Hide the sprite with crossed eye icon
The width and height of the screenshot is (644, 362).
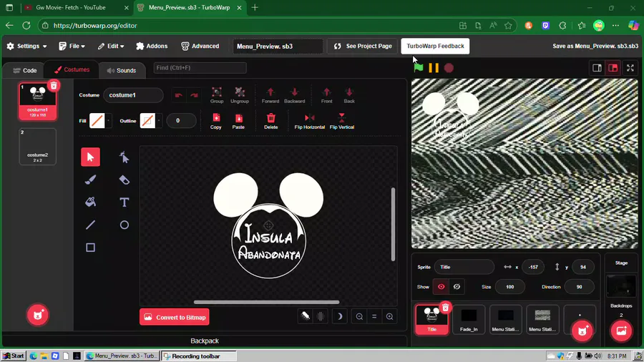(457, 286)
